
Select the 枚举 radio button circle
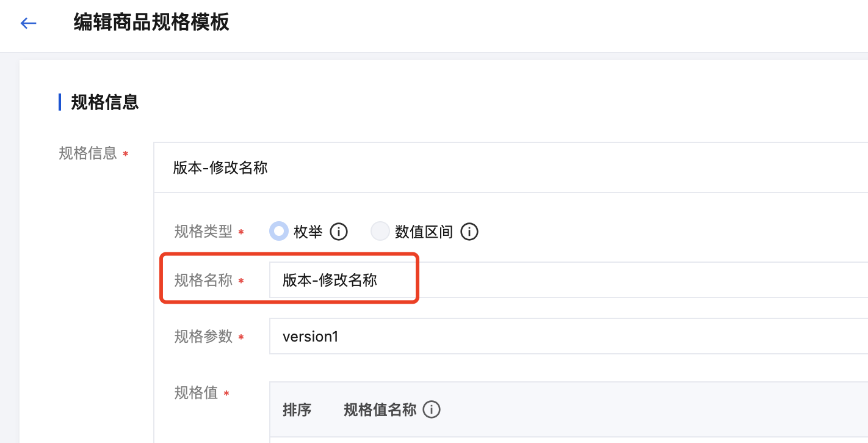point(279,232)
